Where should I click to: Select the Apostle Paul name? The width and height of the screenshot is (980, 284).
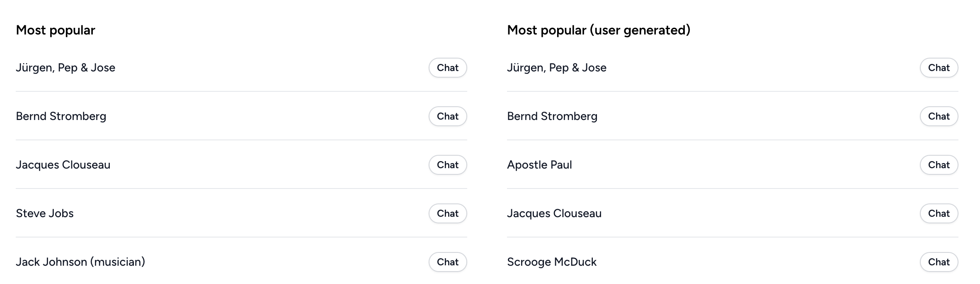[539, 165]
